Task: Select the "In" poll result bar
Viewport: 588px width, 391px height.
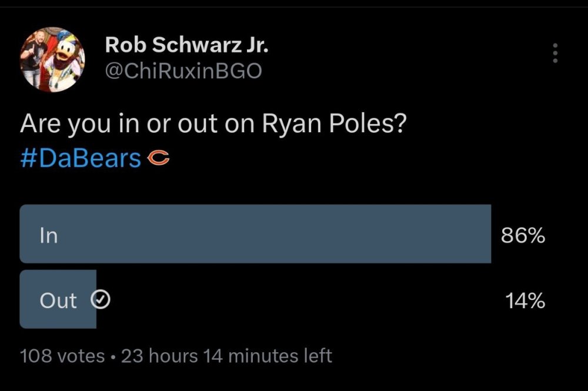Action: pos(255,234)
